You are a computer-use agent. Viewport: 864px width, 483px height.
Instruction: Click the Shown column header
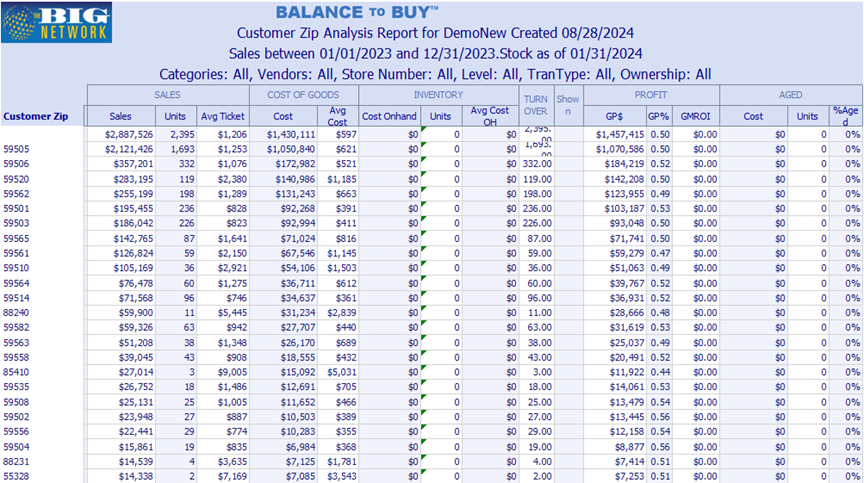click(x=568, y=105)
